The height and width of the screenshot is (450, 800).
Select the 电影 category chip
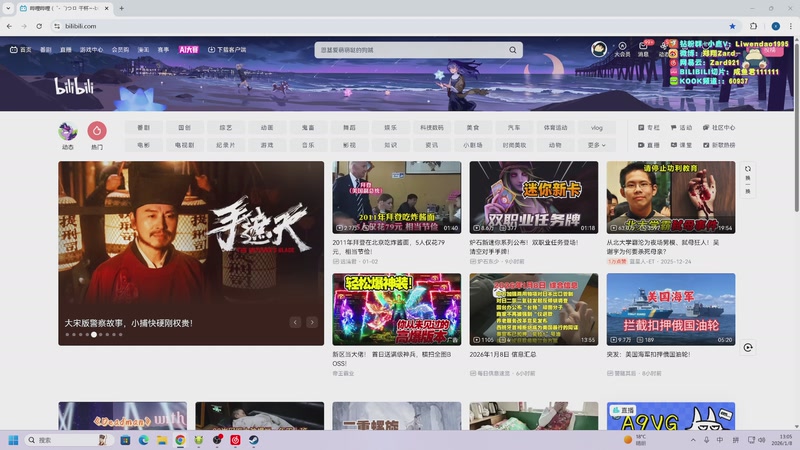point(143,145)
